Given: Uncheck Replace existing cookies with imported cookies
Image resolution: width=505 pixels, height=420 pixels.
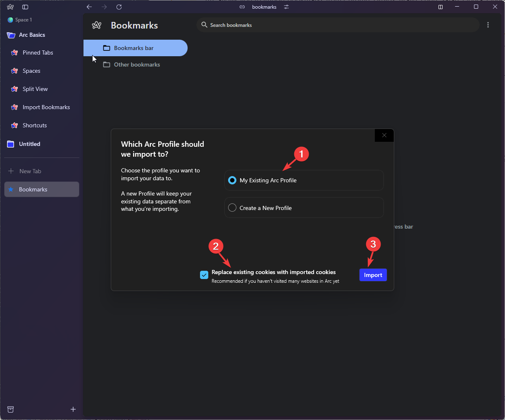Looking at the screenshot, I should coord(204,275).
